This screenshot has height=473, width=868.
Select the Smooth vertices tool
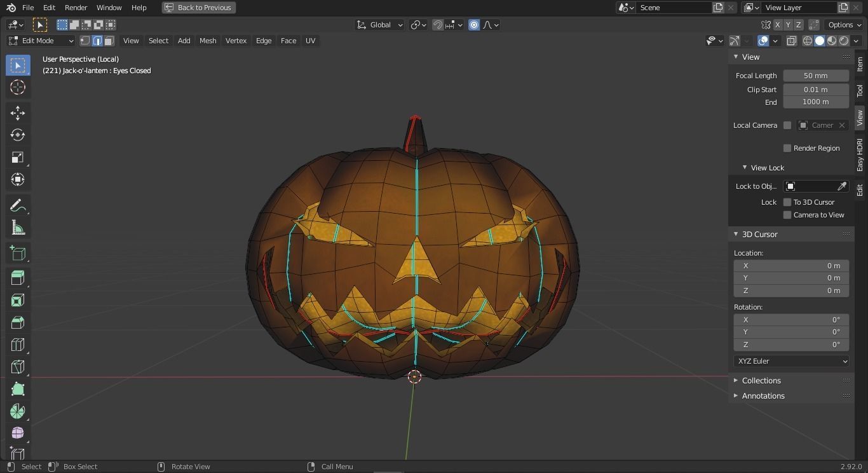click(18, 433)
